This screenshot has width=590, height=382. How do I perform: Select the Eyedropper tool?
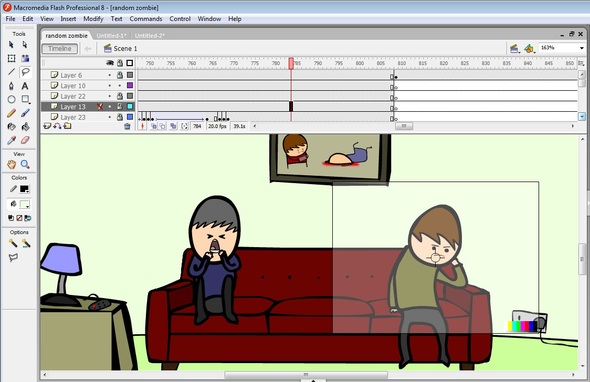click(x=11, y=140)
